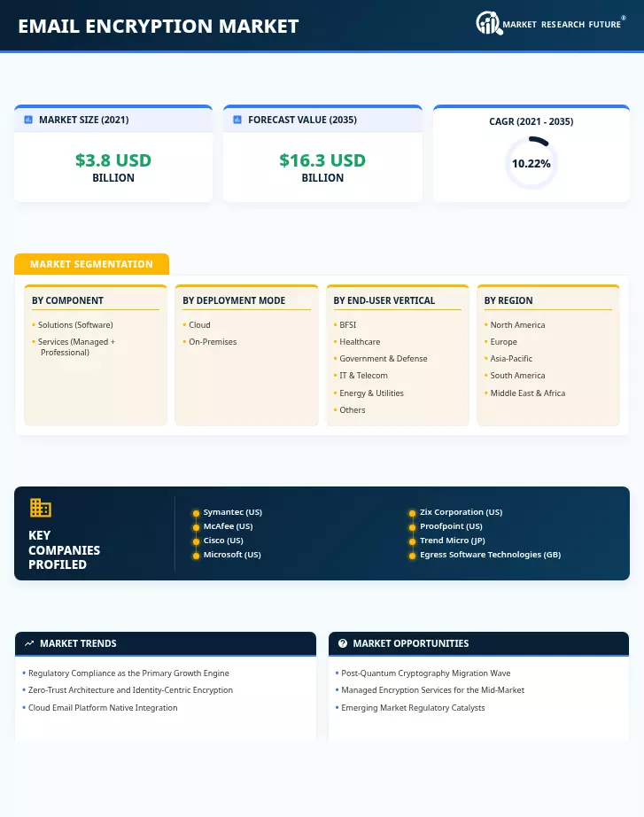Click the building icon above Key Companies Profiled

point(41,508)
